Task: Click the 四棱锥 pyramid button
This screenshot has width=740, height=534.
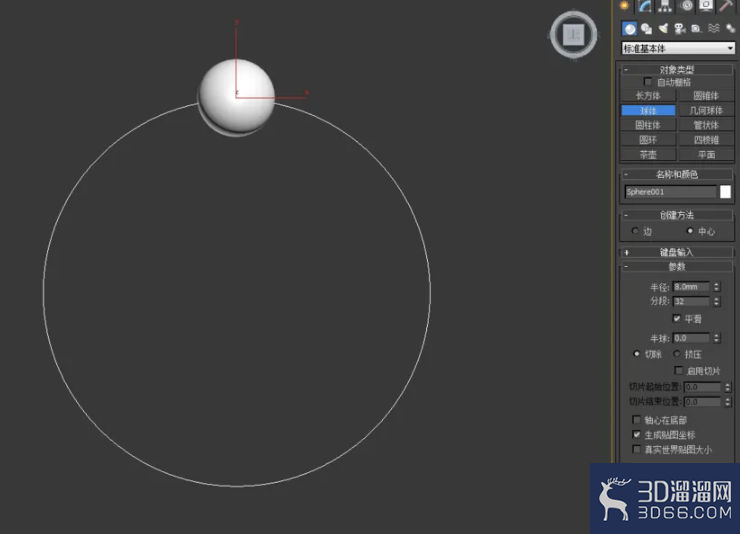Action: click(x=706, y=140)
